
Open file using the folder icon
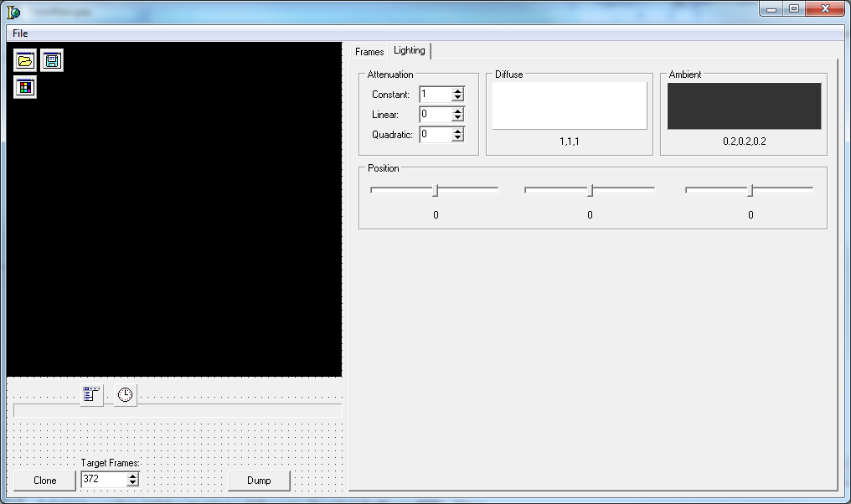[x=25, y=60]
